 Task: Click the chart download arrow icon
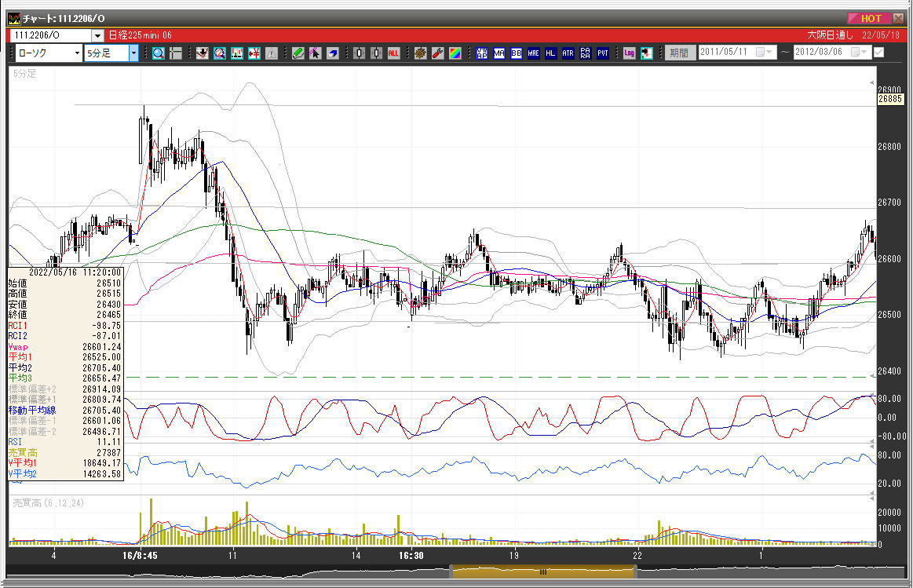coord(202,53)
